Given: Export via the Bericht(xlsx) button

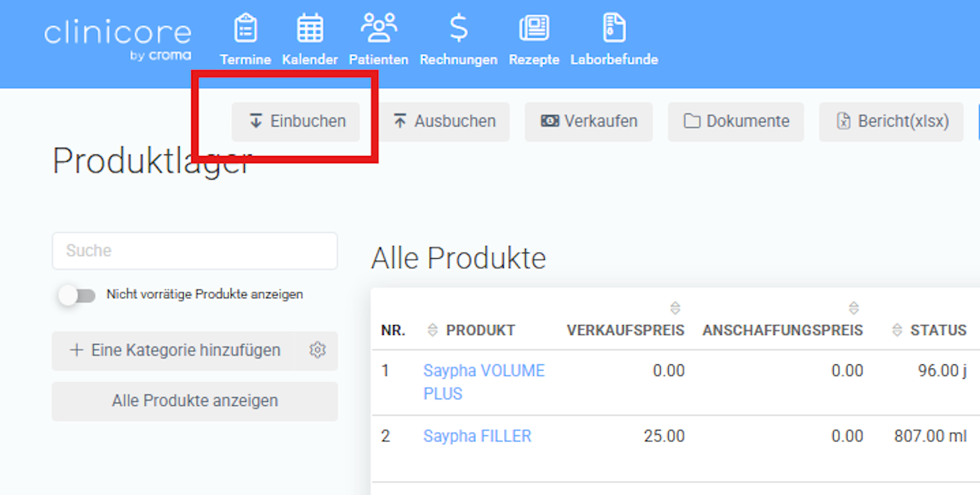Looking at the screenshot, I should tap(892, 122).
